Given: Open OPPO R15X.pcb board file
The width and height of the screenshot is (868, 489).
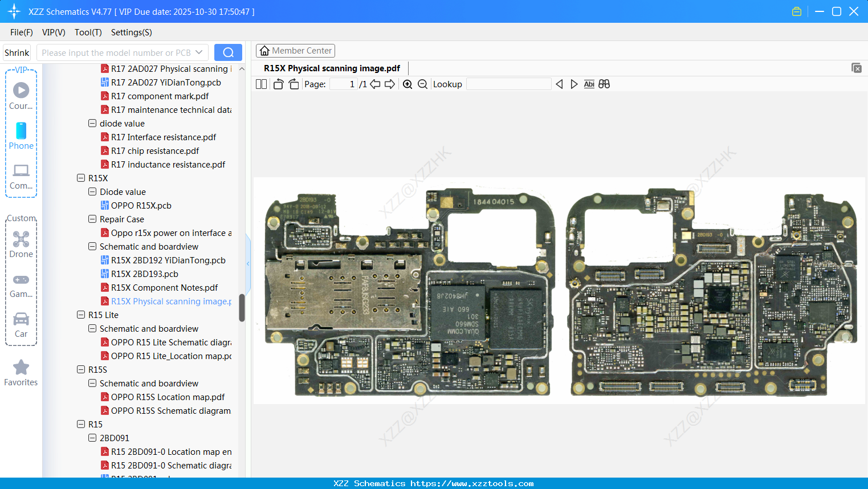Looking at the screenshot, I should coord(136,206).
